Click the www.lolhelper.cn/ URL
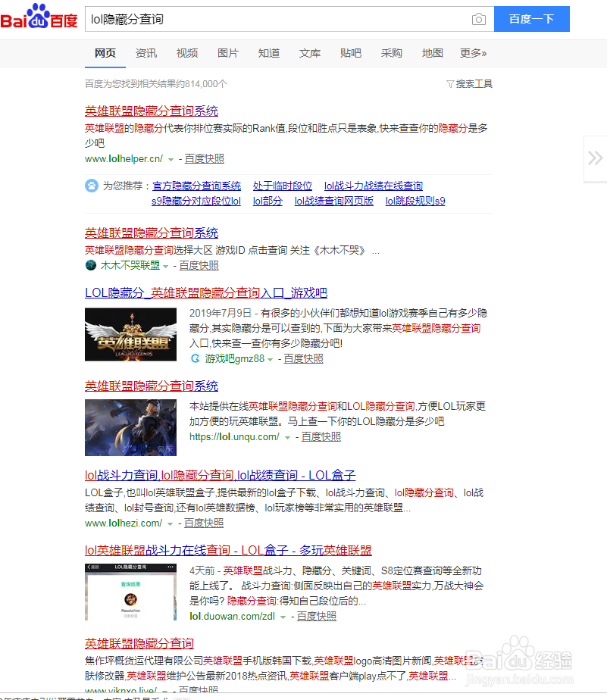Viewport: 607px width, 700px height. [124, 158]
